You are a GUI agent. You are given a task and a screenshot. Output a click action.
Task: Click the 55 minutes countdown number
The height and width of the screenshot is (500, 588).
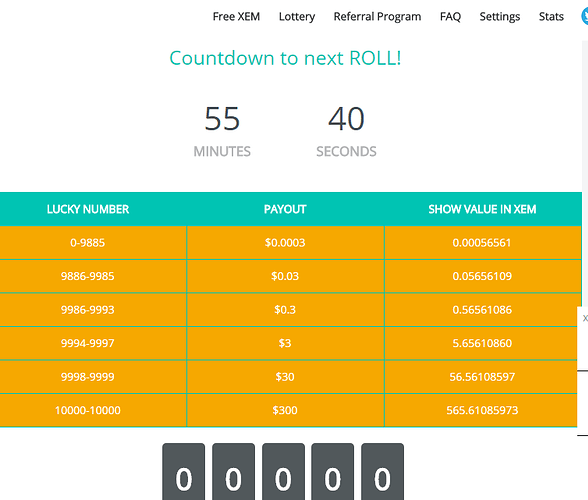[222, 119]
